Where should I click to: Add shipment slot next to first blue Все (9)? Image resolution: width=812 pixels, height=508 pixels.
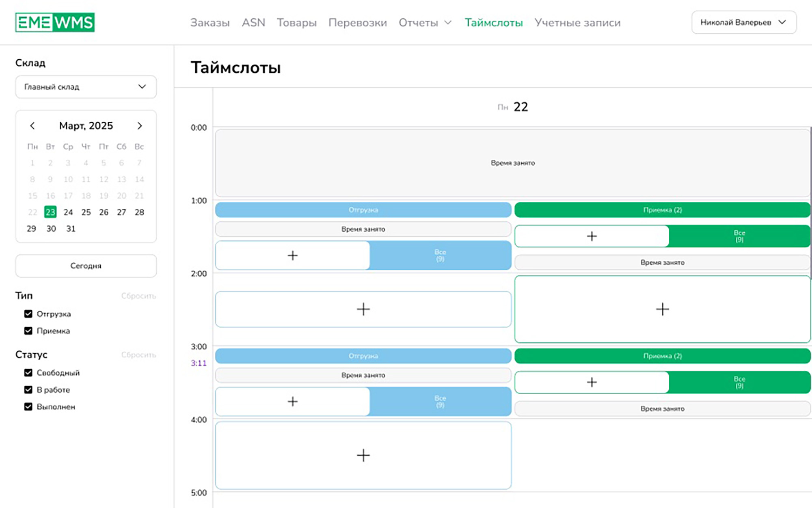click(x=292, y=255)
